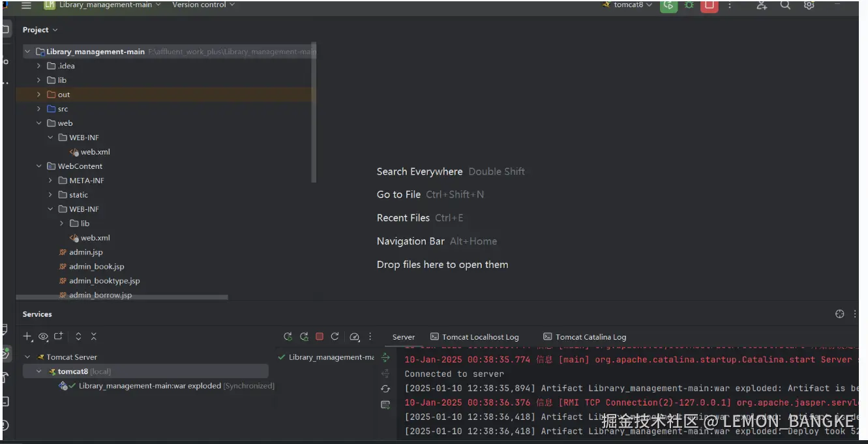This screenshot has width=868, height=444.
Task: Click the Go to File hint text
Action: 398,194
